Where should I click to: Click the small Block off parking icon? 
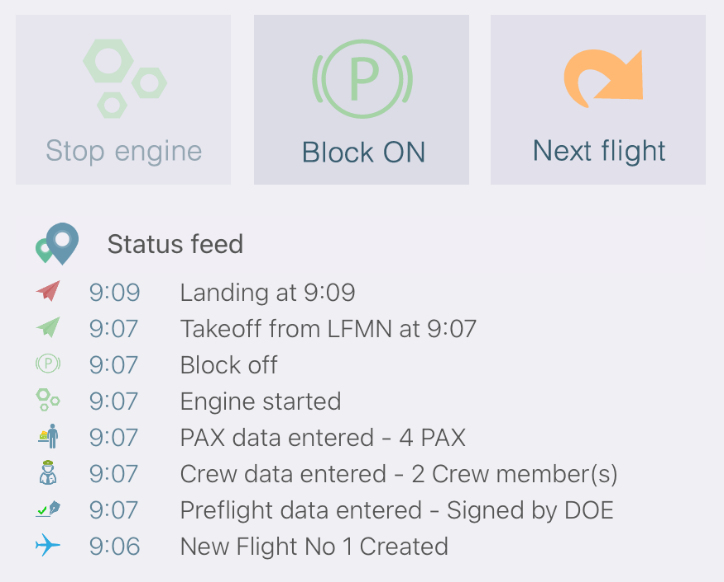click(48, 364)
